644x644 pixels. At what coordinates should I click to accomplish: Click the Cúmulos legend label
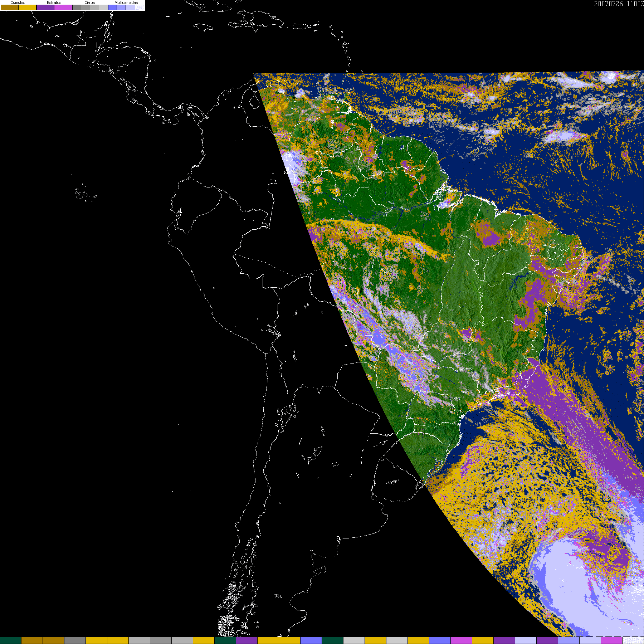[x=18, y=3]
